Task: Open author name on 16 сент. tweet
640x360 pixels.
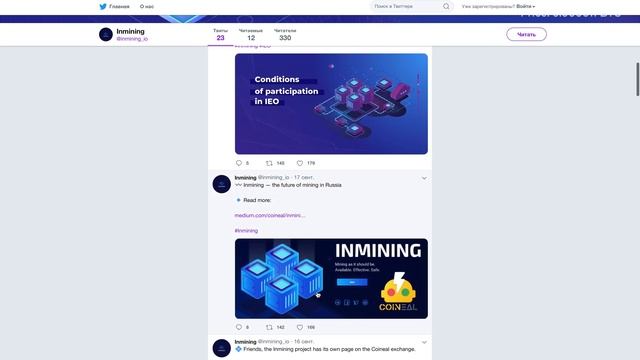Action: [x=245, y=342]
